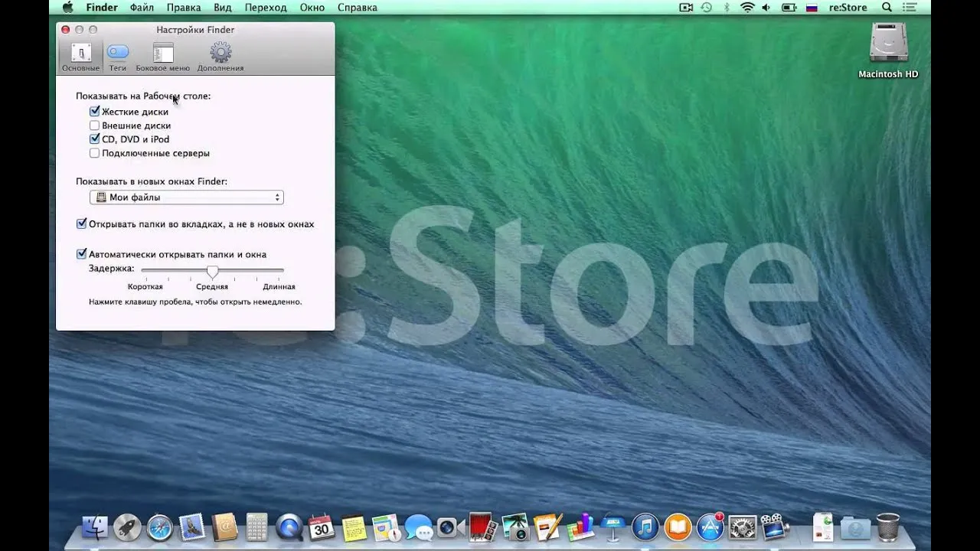Open the Основные preferences tab
This screenshot has width=980, height=551.
pos(81,57)
